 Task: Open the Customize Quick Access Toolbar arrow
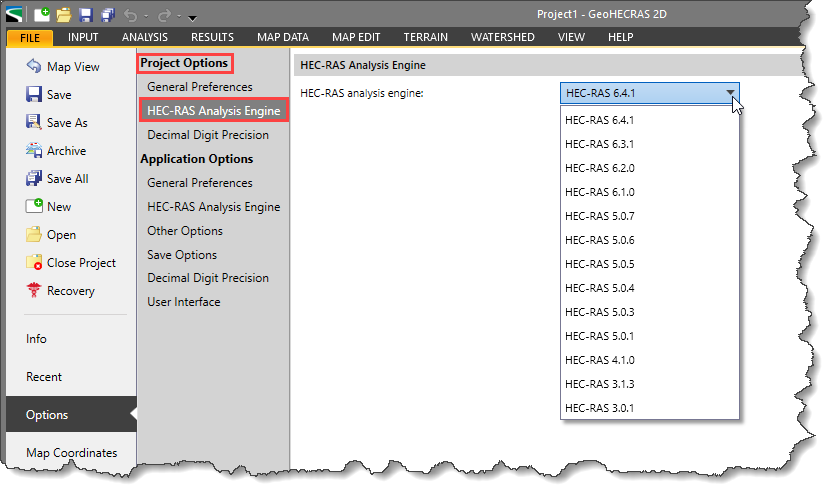192,18
